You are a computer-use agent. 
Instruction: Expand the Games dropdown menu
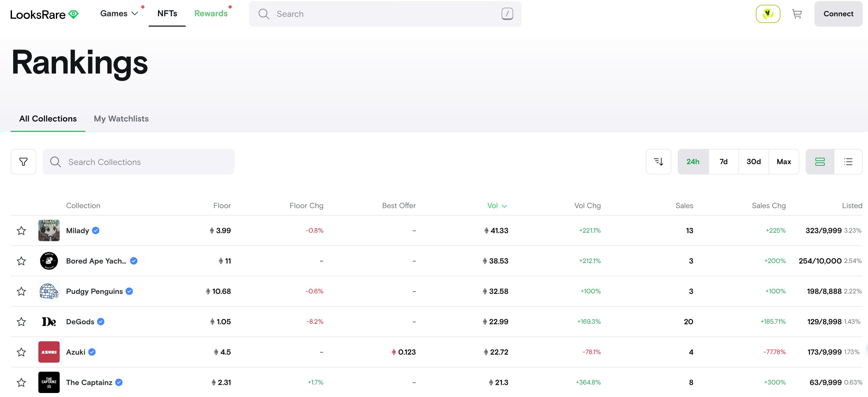click(x=119, y=14)
